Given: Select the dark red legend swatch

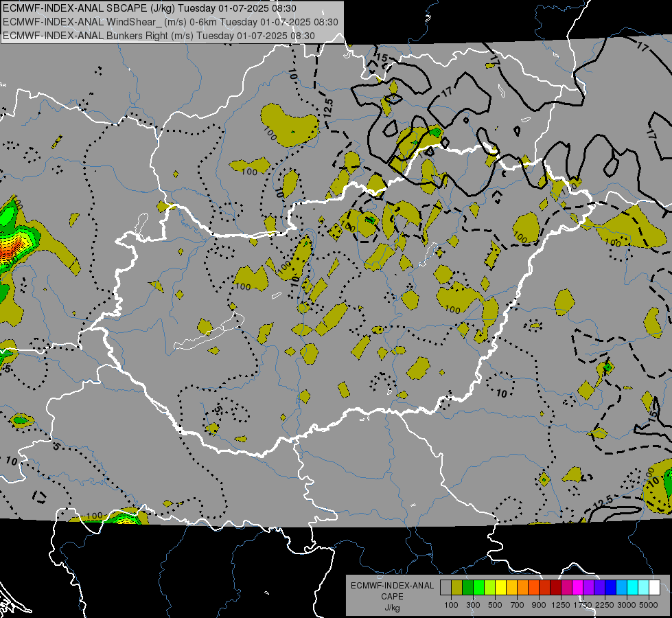Looking at the screenshot, I should coord(555,588).
